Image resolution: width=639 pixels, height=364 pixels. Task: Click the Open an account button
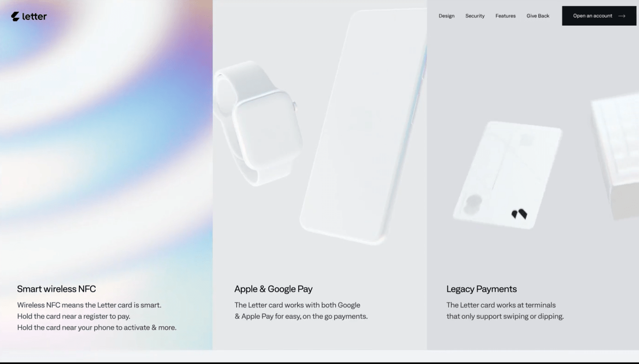pos(599,16)
